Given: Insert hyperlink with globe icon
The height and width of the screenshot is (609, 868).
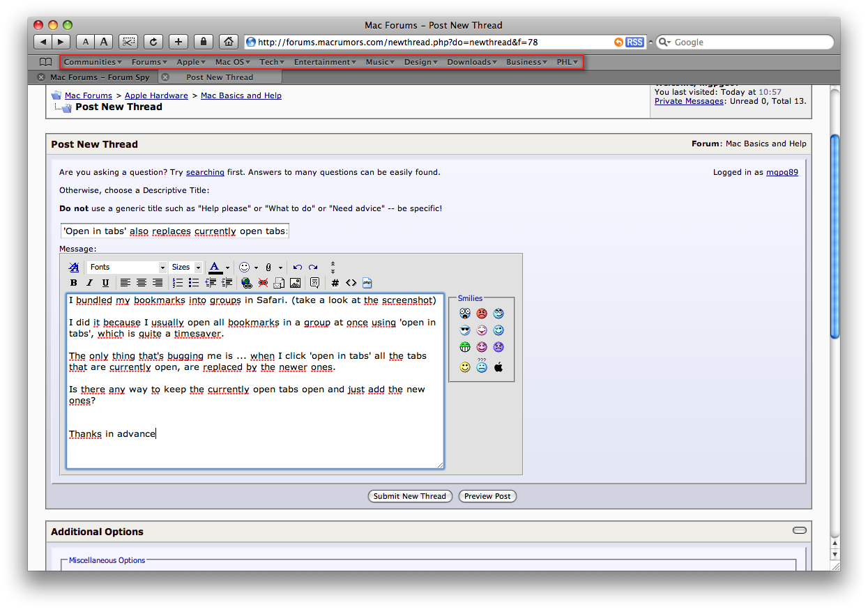Looking at the screenshot, I should 247,283.
